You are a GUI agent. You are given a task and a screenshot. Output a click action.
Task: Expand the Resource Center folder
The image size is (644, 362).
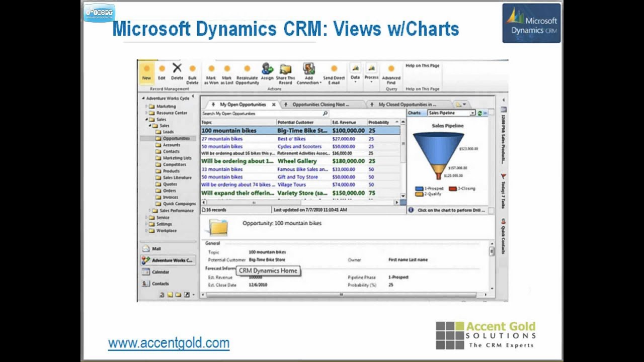[x=147, y=113]
